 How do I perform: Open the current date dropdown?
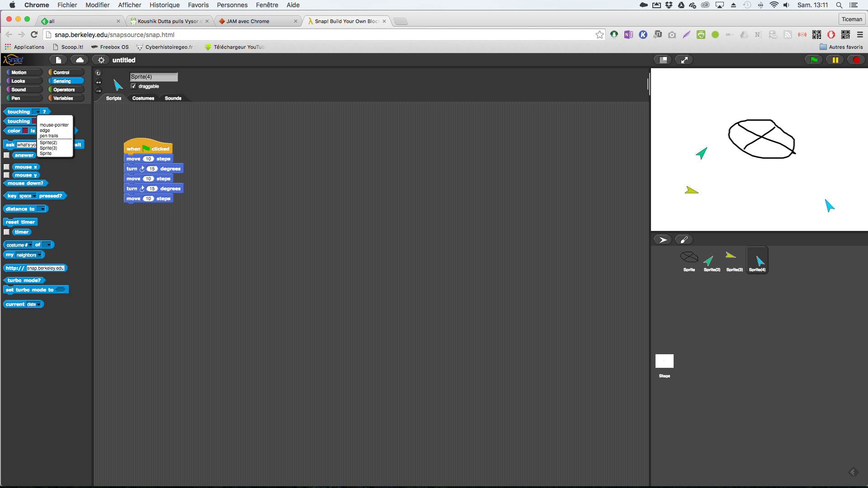point(39,305)
